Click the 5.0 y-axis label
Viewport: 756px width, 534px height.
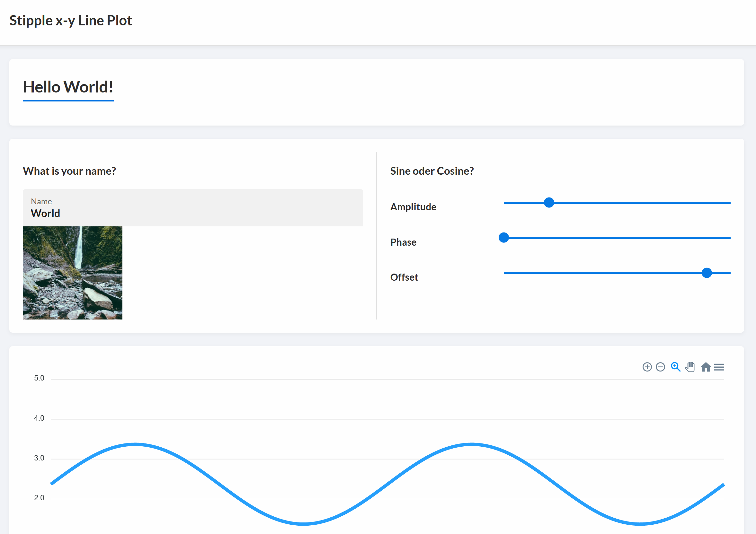[x=39, y=378]
